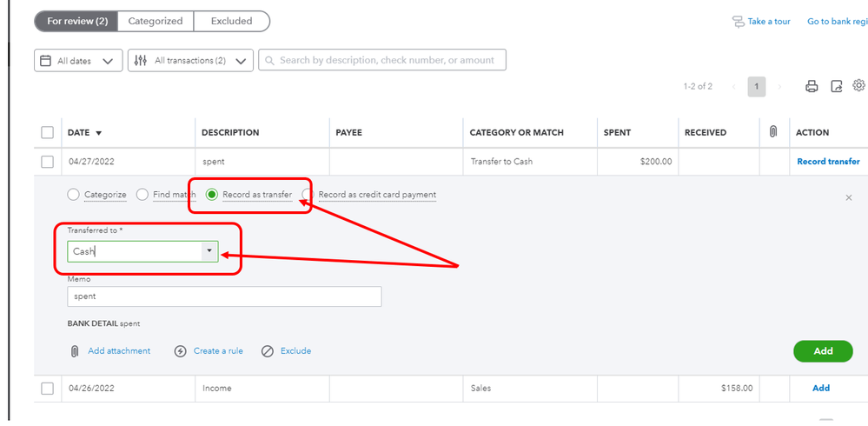Click the Memo text field

pos(224,296)
